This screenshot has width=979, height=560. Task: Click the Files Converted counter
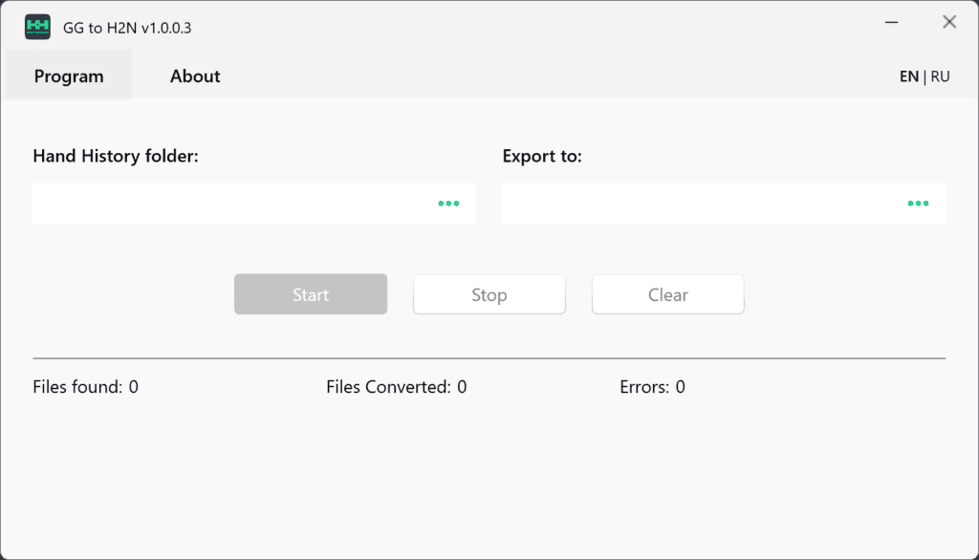click(x=396, y=387)
